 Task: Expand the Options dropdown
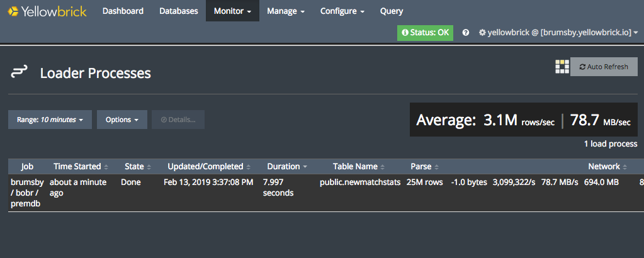tap(121, 120)
